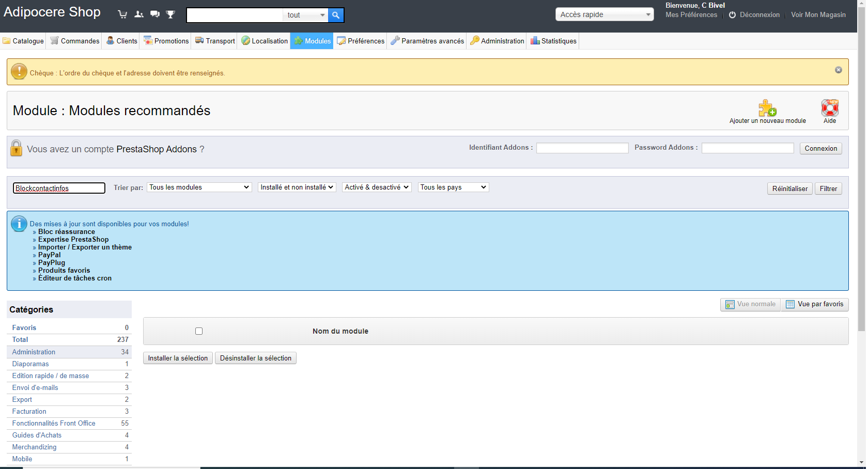
Task: Expand the Installé et non installé dropdown
Action: (x=297, y=187)
